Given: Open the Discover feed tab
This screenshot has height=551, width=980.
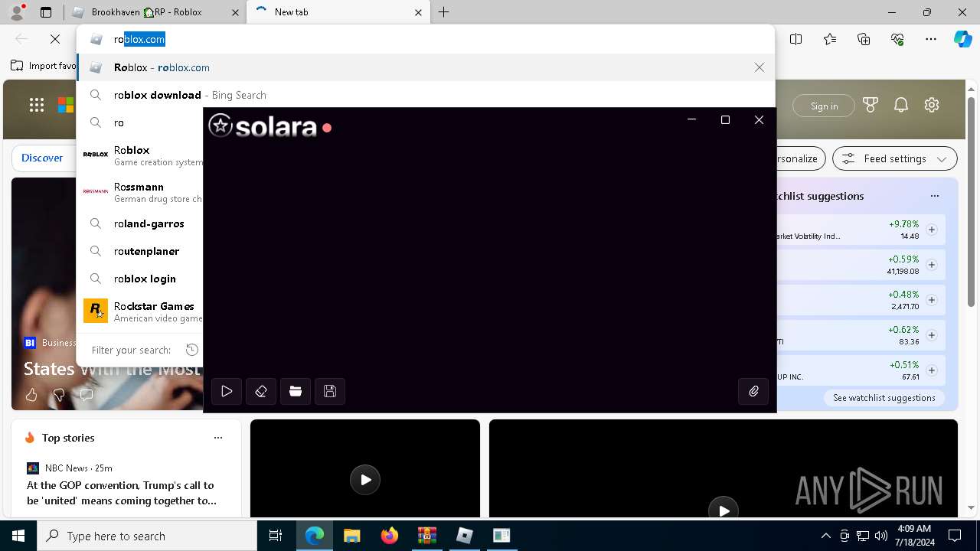Looking at the screenshot, I should (x=42, y=158).
